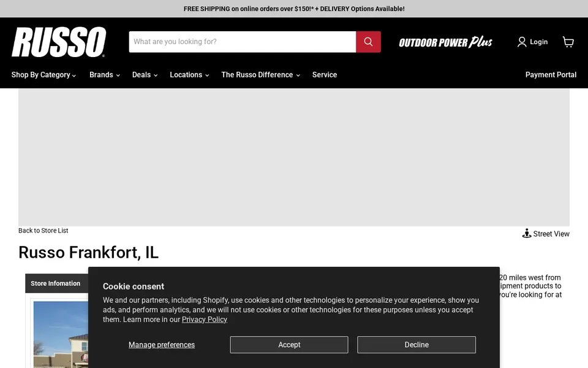
Task: Click the free shipping announcement banner
Action: click(294, 9)
